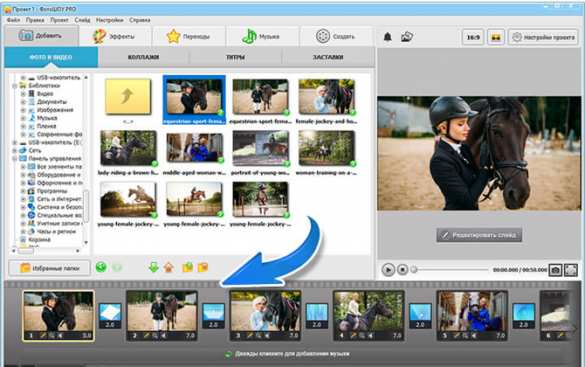This screenshot has width=585, height=367.
Task: Switch to the Создать tab
Action: (335, 37)
